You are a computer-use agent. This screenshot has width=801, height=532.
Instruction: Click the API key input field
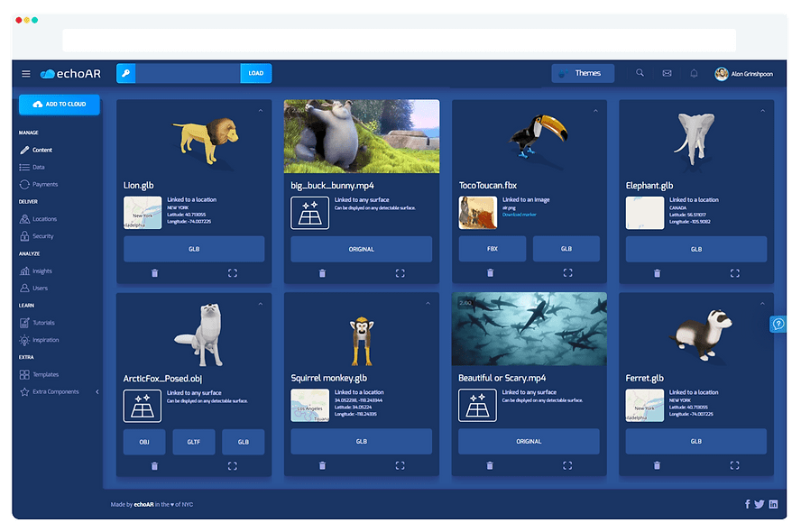188,74
